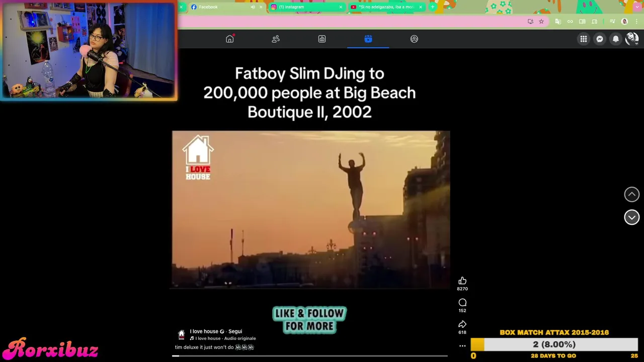Open the media controls toolbar icon
The height and width of the screenshot is (362, 644).
(x=612, y=22)
